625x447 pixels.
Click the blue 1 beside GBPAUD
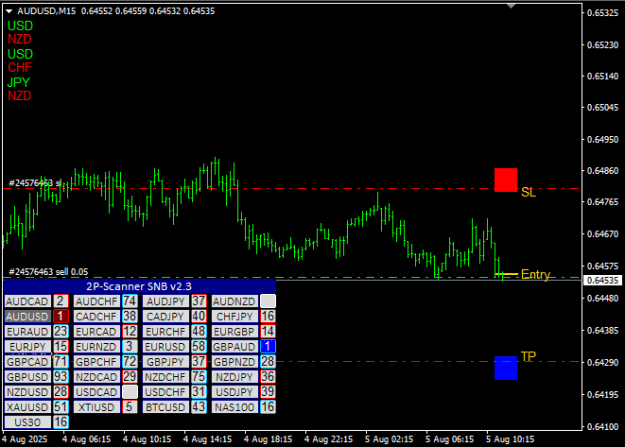coord(268,347)
